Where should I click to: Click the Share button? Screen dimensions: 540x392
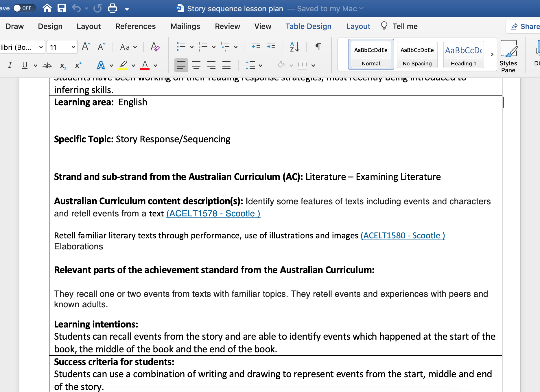524,27
